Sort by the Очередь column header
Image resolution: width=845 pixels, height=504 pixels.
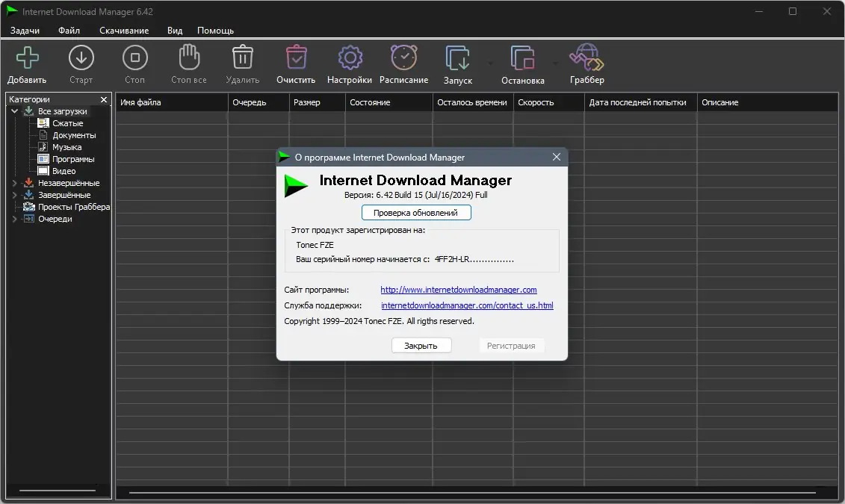tap(259, 102)
